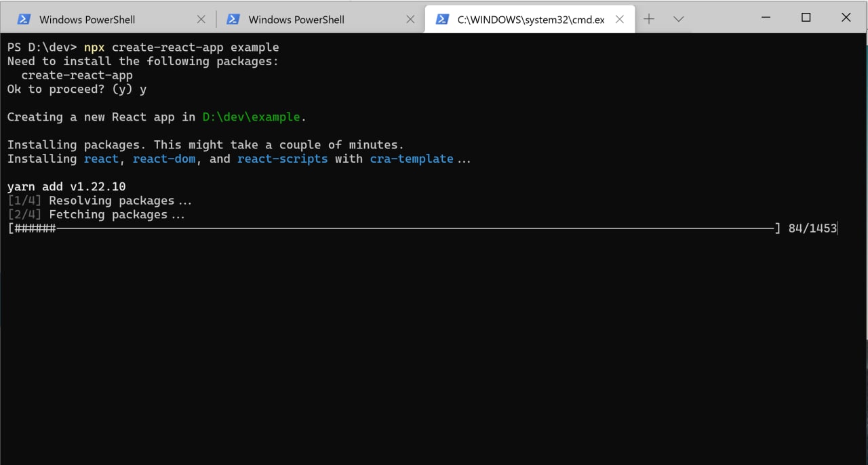Open the new tab profile dropdown

[x=678, y=19]
